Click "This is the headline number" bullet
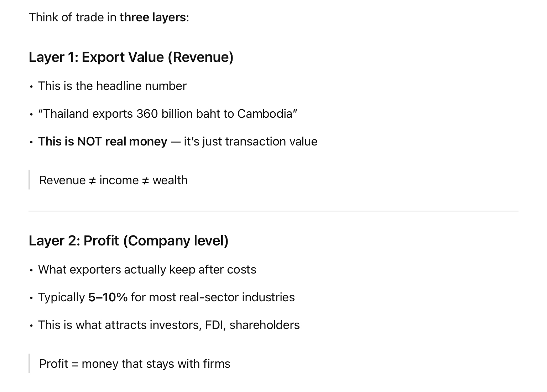This screenshot has height=392, width=547. [112, 86]
